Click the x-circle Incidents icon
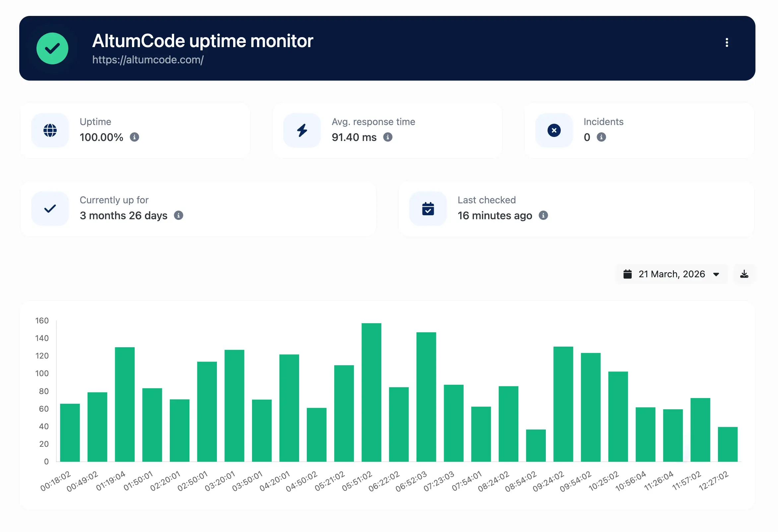This screenshot has width=778, height=532. click(x=554, y=130)
